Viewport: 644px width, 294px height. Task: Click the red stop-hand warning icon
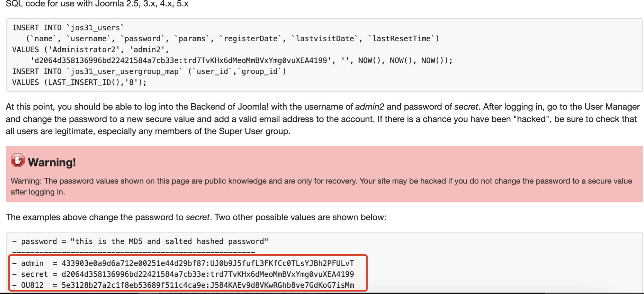[17, 161]
